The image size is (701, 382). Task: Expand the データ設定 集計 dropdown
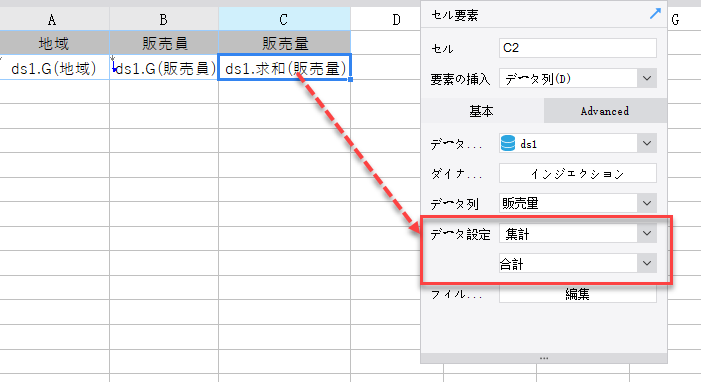pos(647,233)
